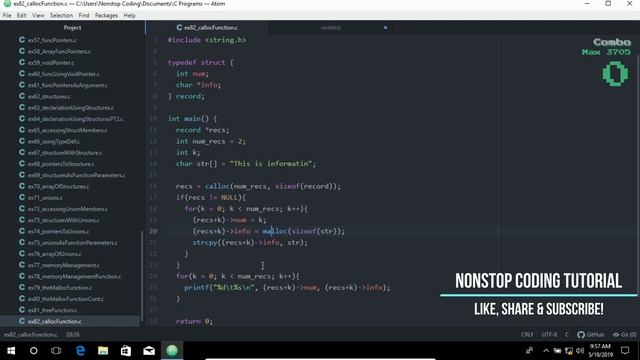Open the Find menu
This screenshot has height=360, width=640.
click(x=84, y=16)
